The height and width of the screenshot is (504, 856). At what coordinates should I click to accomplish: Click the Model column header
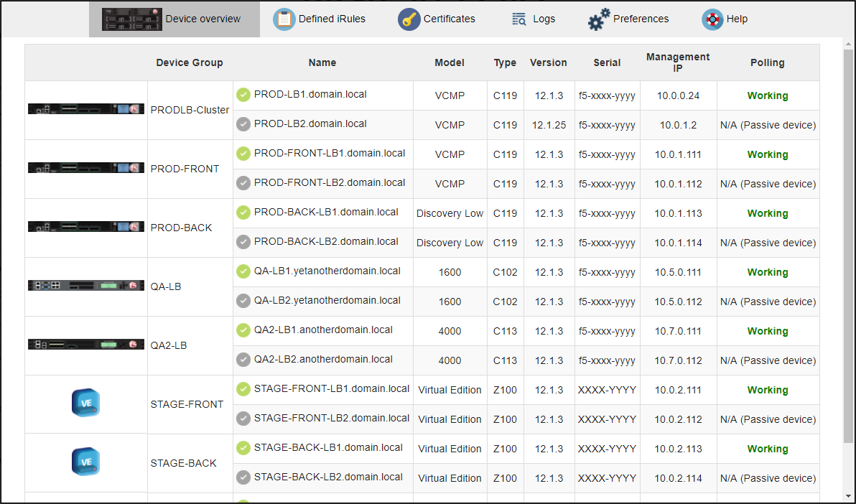point(450,62)
